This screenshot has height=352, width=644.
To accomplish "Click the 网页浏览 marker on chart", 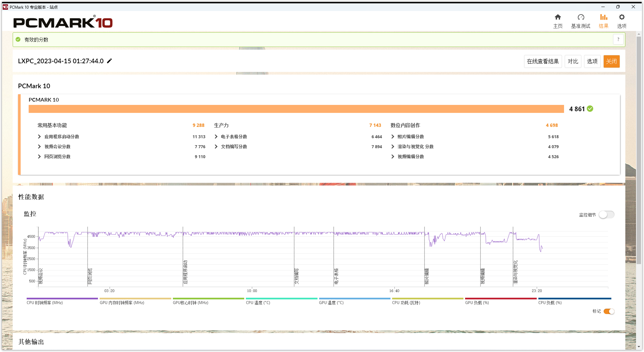I will [x=90, y=276].
